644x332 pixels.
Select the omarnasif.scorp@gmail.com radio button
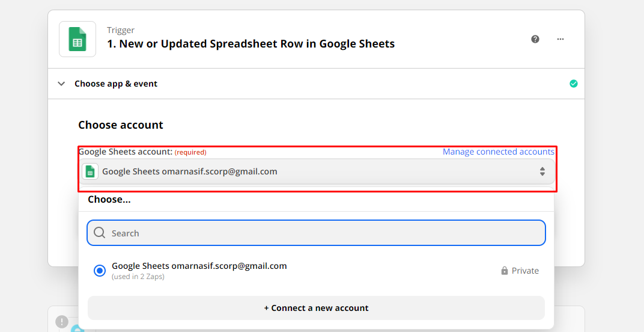pos(100,271)
